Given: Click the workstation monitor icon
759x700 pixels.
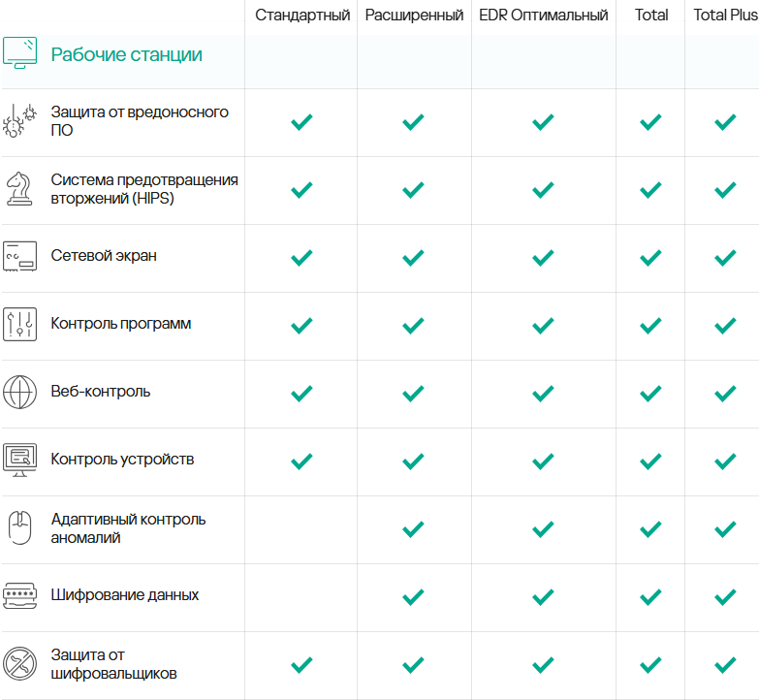Looking at the screenshot, I should click(19, 53).
